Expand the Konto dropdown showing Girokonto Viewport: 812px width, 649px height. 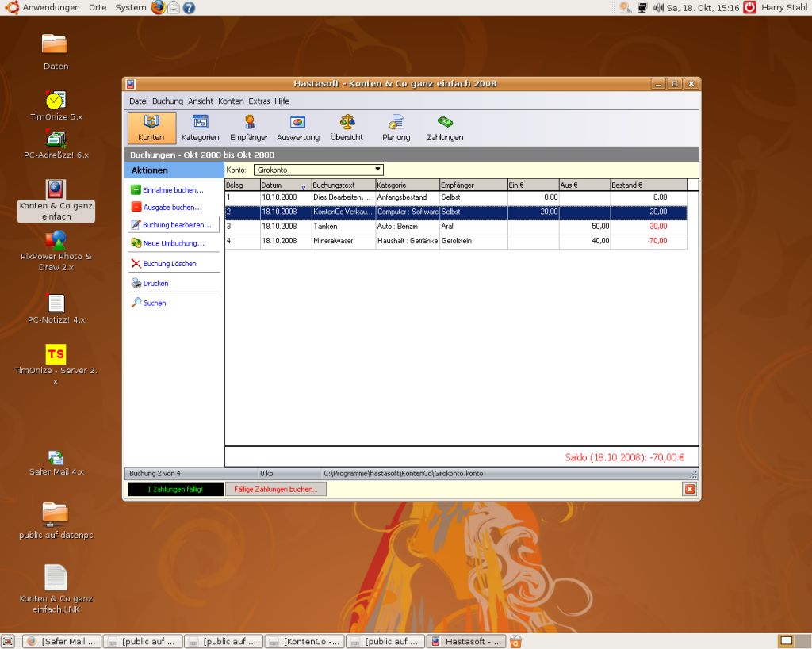318,170
